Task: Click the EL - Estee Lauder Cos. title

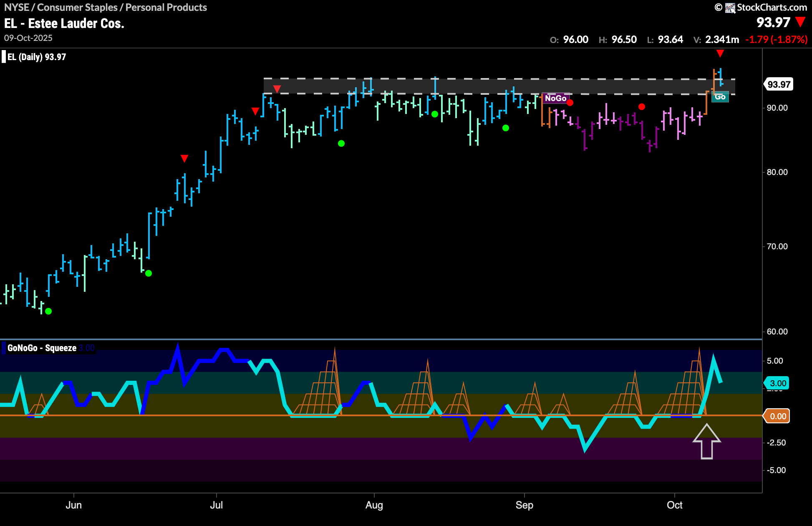Action: pos(63,23)
